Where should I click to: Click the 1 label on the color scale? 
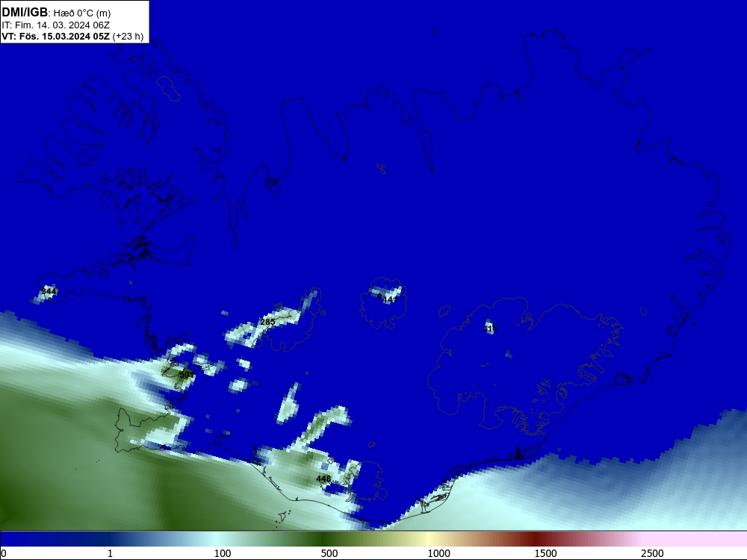point(110,553)
